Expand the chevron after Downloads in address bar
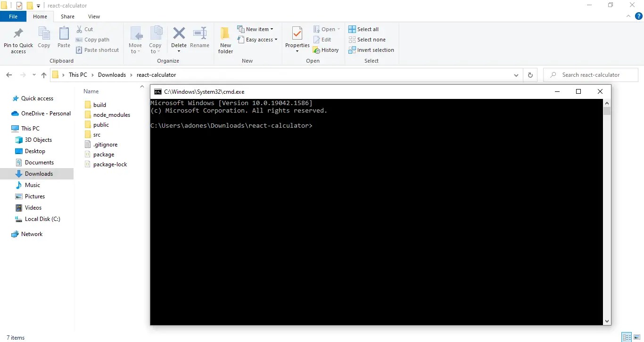This screenshot has width=644, height=342. (x=132, y=75)
